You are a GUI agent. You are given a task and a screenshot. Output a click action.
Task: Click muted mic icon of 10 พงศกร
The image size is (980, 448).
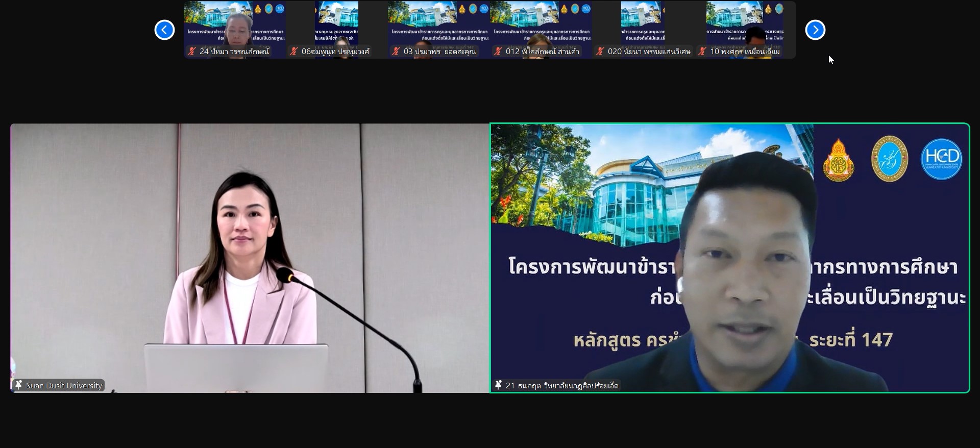(703, 51)
